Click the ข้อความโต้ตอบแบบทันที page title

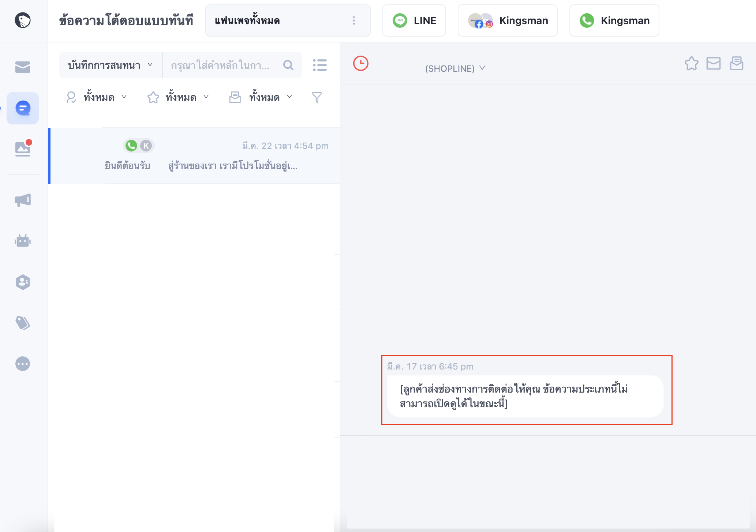pyautogui.click(x=126, y=20)
